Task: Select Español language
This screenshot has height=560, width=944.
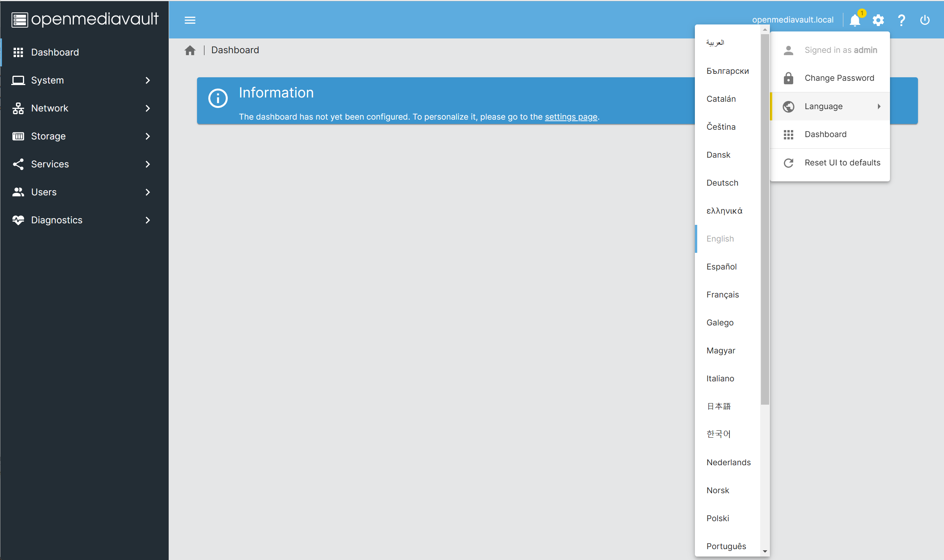Action: [728, 267]
